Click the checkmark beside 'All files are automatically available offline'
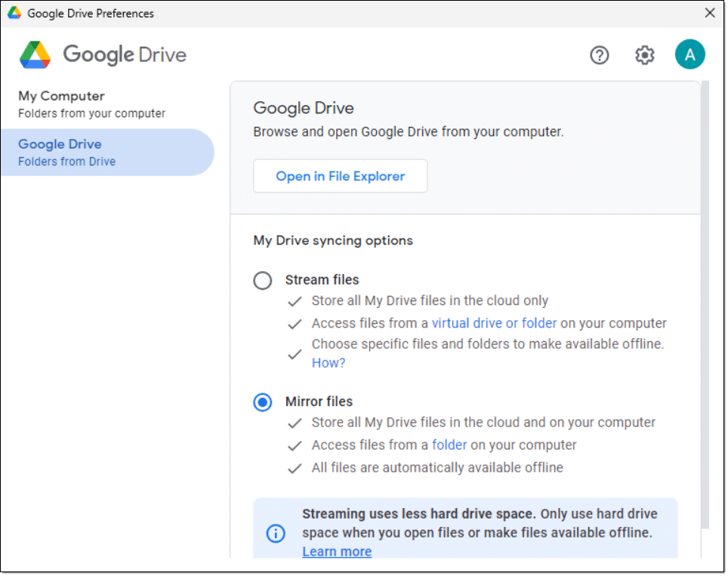This screenshot has height=576, width=728. [x=295, y=468]
